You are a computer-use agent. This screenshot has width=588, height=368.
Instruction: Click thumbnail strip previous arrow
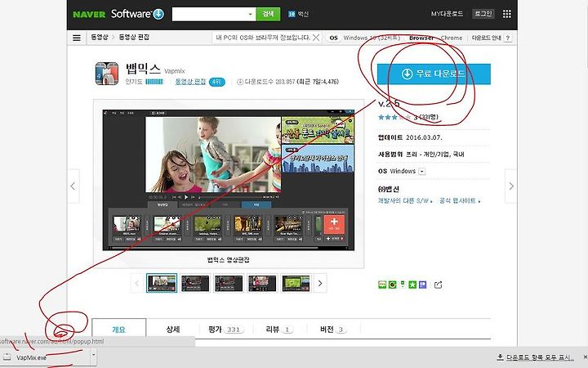(x=137, y=283)
